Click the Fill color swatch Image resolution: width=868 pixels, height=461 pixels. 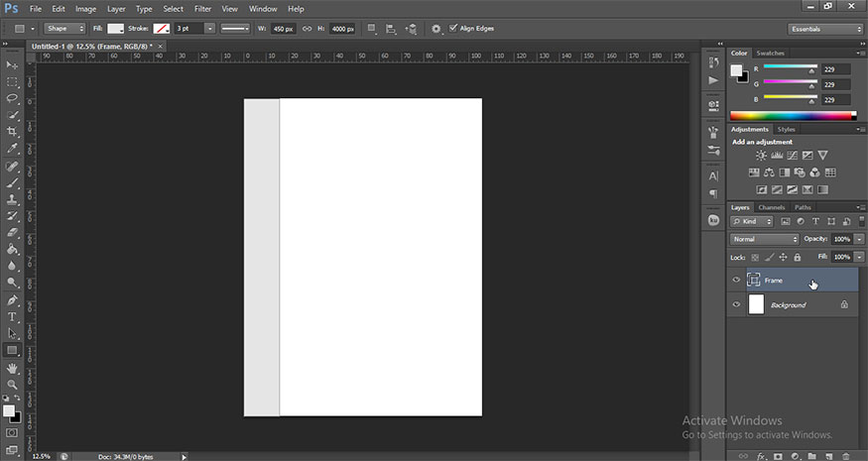[115, 29]
